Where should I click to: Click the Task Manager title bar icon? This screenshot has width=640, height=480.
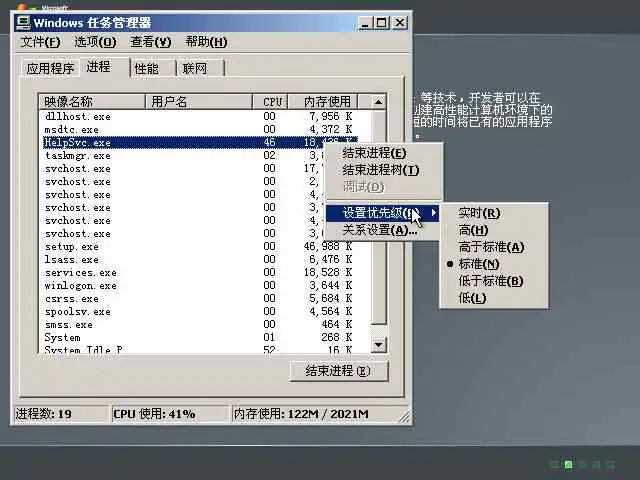pos(23,22)
